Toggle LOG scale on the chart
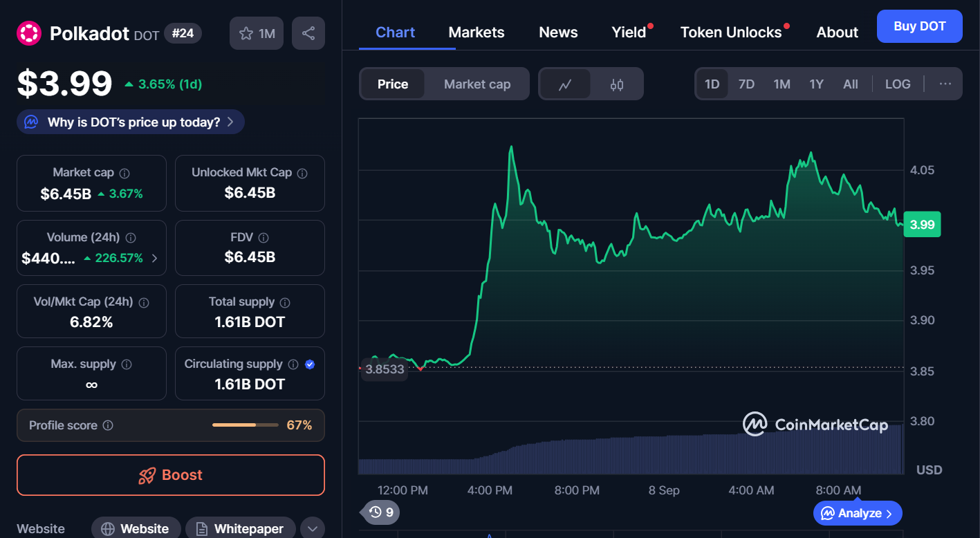This screenshot has width=980, height=538. 898,84
